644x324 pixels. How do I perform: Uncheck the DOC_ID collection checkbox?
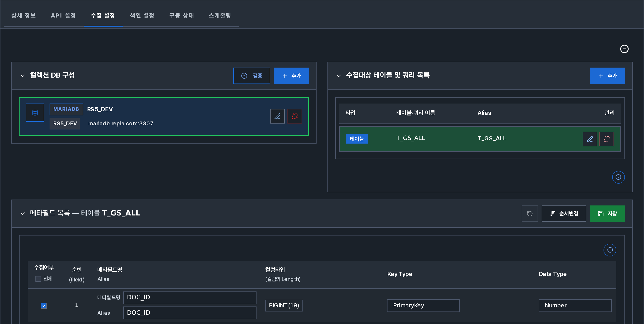pos(44,306)
